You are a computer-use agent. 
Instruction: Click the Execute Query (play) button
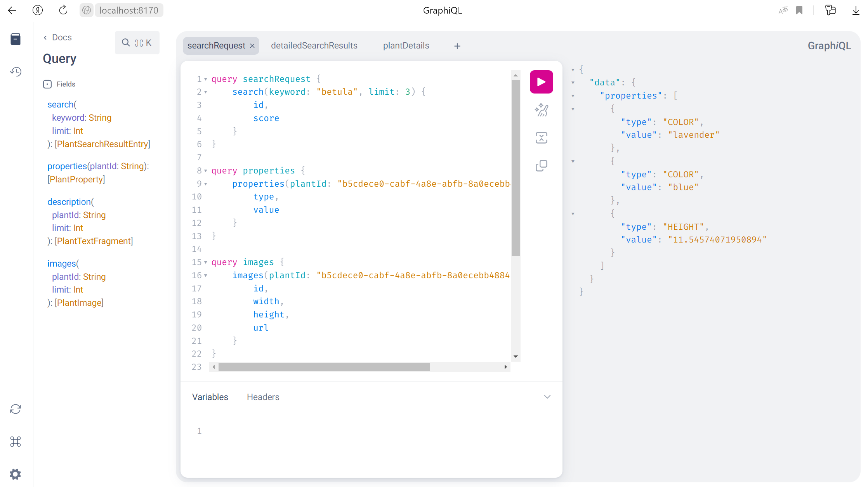[541, 81]
